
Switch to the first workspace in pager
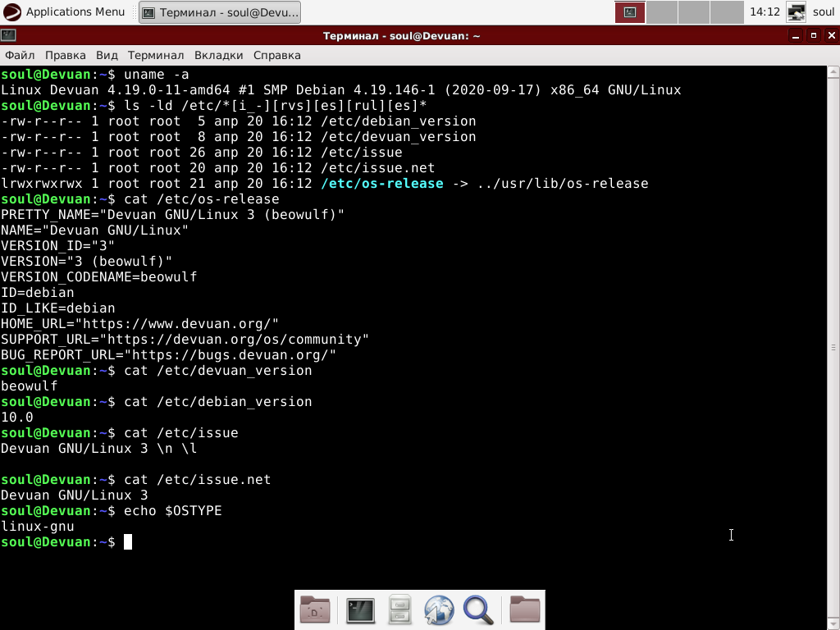629,12
